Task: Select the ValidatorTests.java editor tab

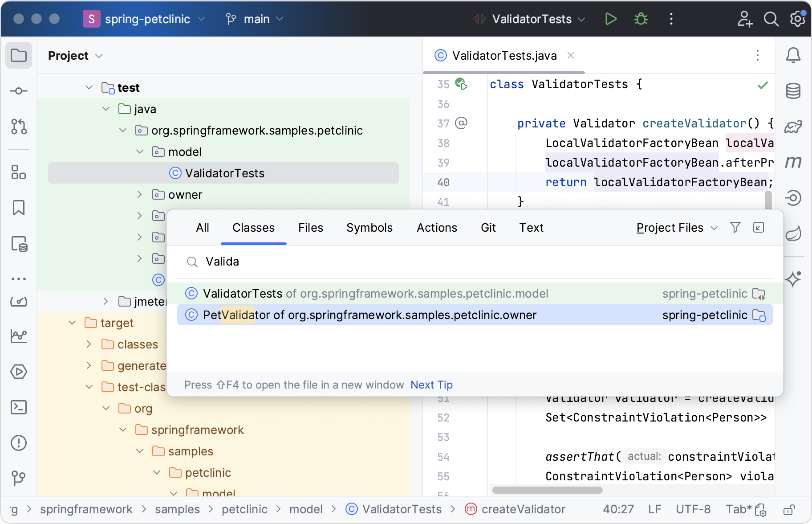Action: click(504, 56)
